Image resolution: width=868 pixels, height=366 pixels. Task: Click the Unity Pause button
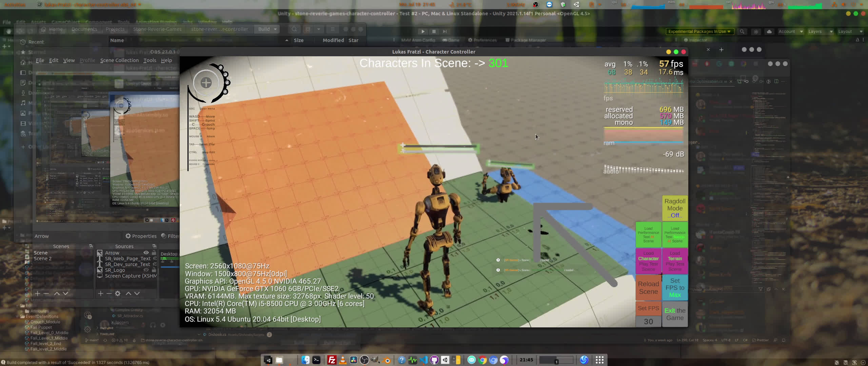click(x=434, y=32)
